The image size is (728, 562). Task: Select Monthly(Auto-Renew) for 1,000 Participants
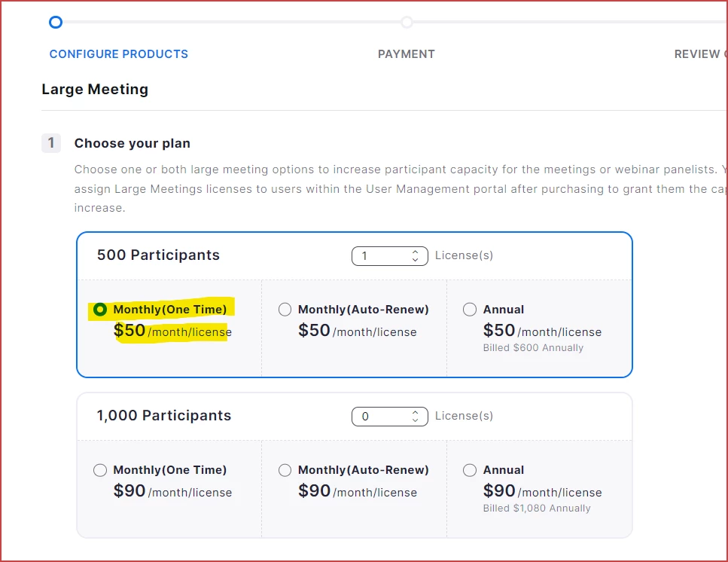[285, 470]
